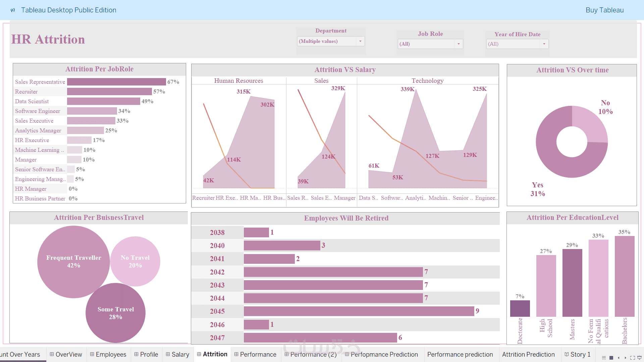Switch to the Salary tab

pyautogui.click(x=177, y=354)
